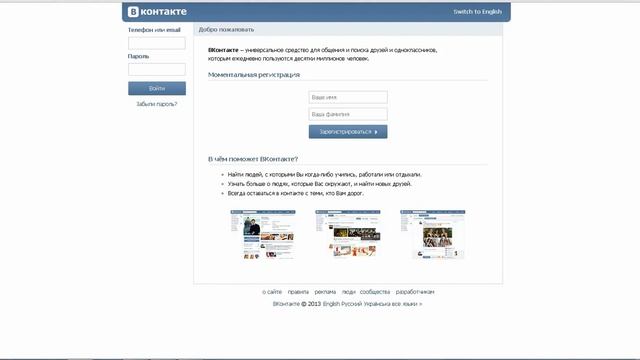Viewport: 640px width, 360px height.
Task: Click the Моментальная регистрация heading
Action: [x=254, y=75]
